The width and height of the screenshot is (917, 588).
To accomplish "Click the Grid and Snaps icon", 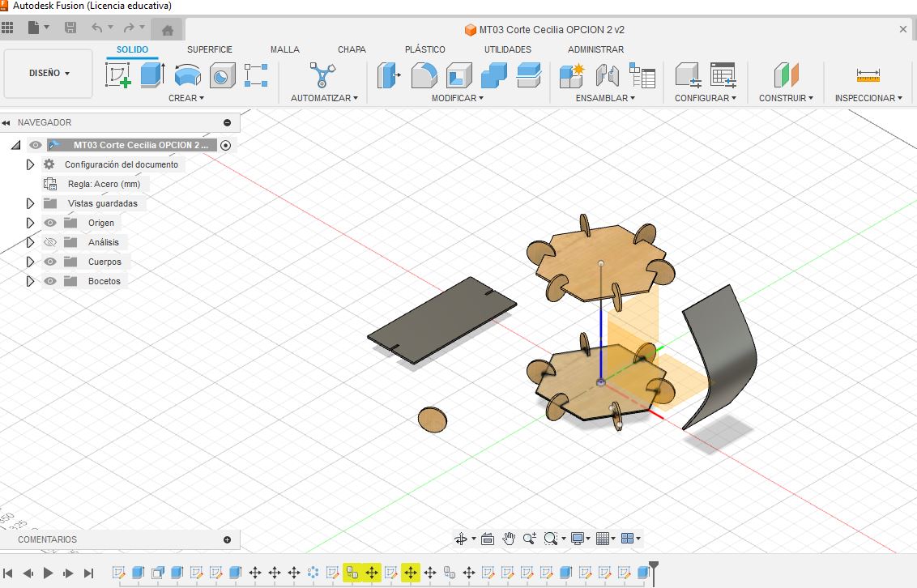I will pyautogui.click(x=603, y=539).
